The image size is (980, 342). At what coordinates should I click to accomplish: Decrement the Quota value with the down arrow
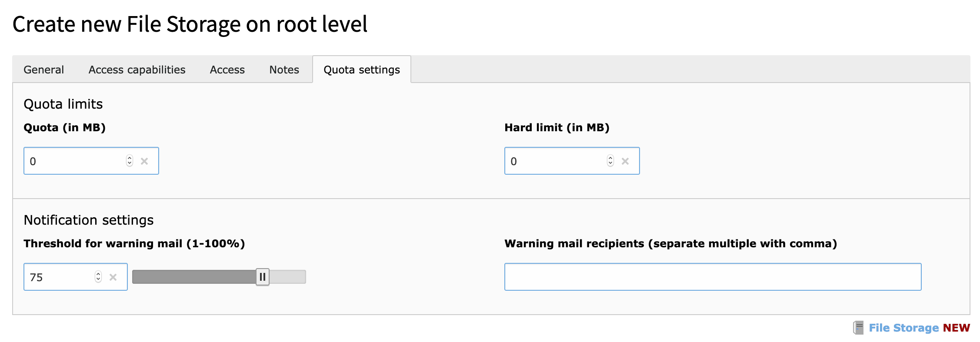click(129, 163)
